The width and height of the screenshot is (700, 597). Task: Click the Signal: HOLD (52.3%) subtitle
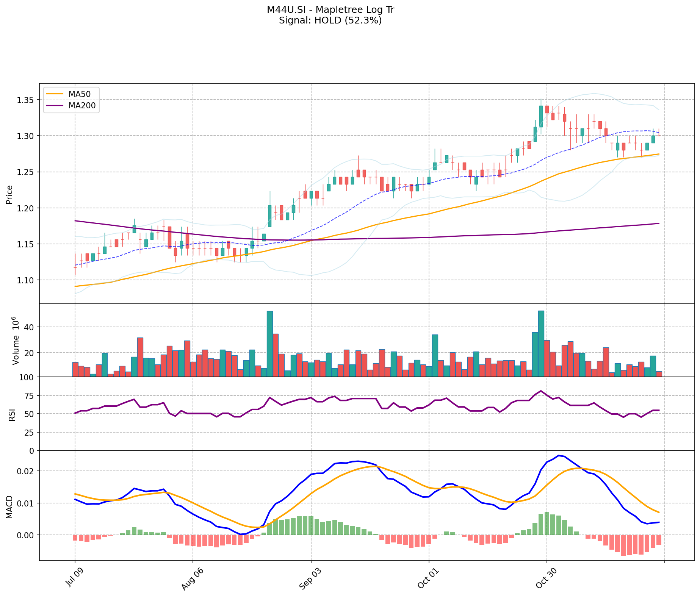click(330, 20)
